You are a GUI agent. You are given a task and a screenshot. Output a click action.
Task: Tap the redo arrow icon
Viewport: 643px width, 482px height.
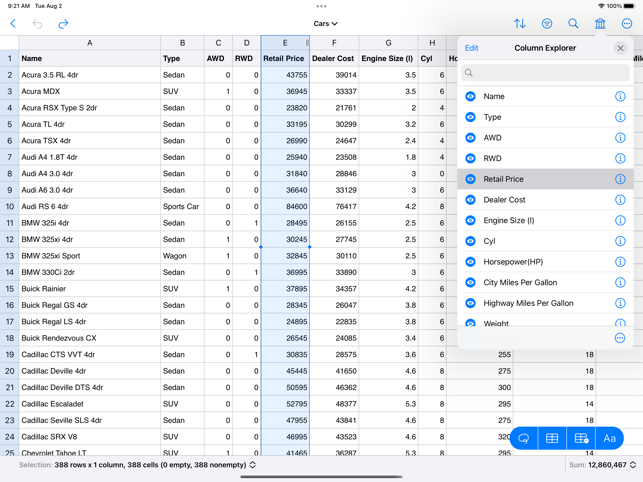pos(63,24)
